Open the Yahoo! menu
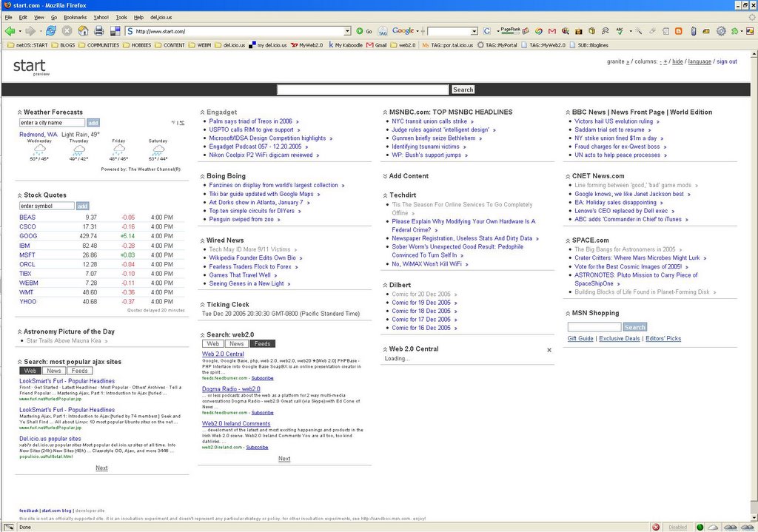The height and width of the screenshot is (532, 758). point(101,17)
